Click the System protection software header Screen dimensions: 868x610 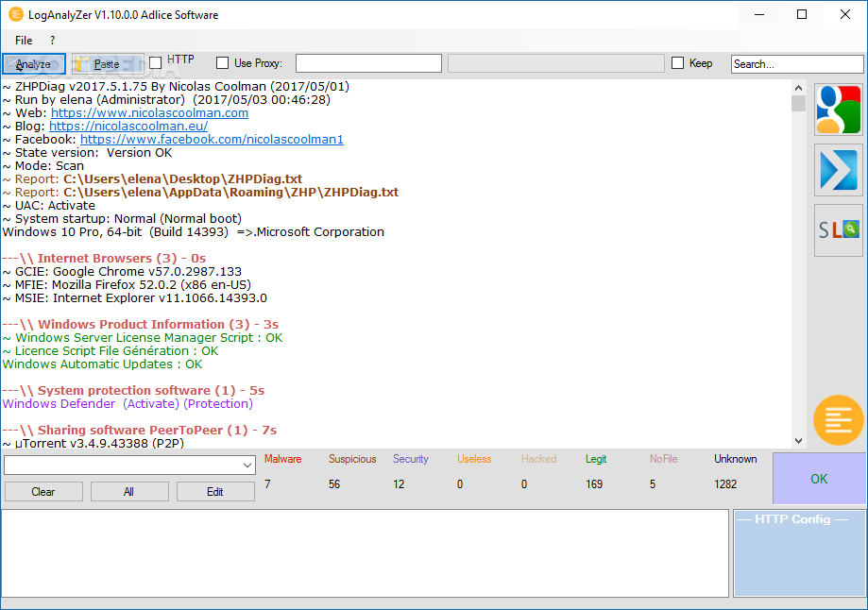coord(133,390)
